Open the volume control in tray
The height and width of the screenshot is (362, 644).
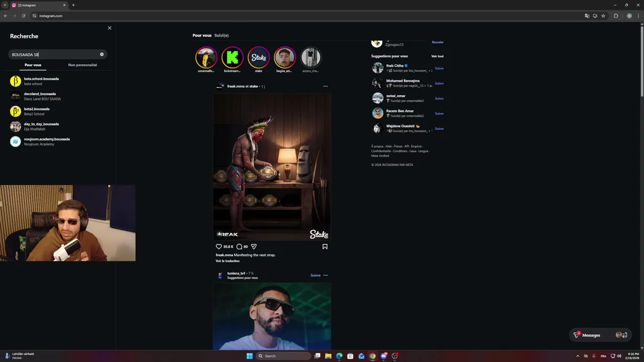(x=619, y=356)
